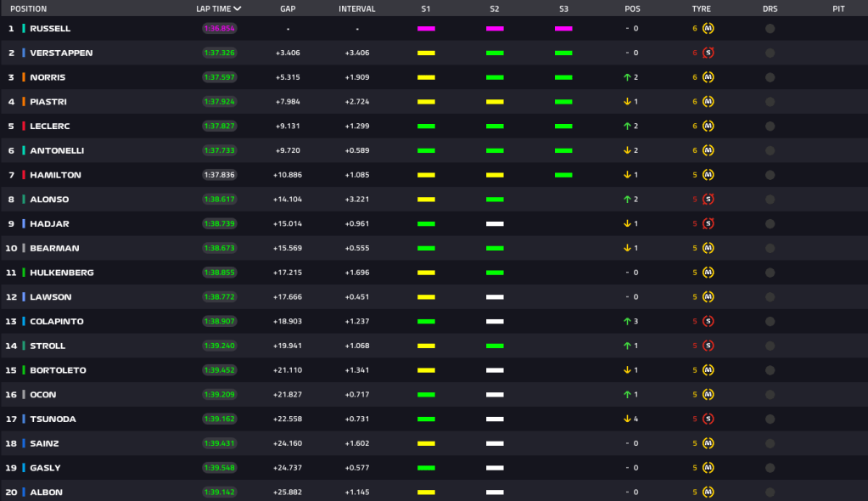
Task: Click the S1 column header
Action: [x=426, y=8]
